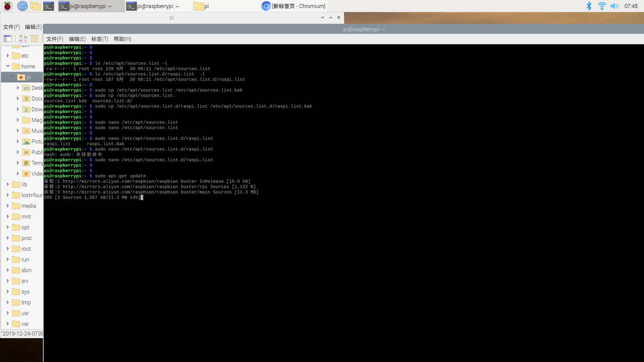
Task: Open the Raspberry Pi main menu
Action: click(x=7, y=6)
